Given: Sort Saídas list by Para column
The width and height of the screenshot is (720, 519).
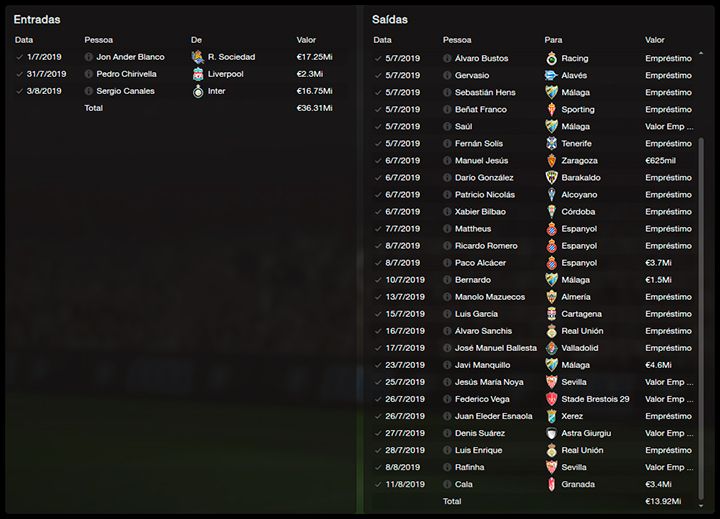Looking at the screenshot, I should 553,40.
